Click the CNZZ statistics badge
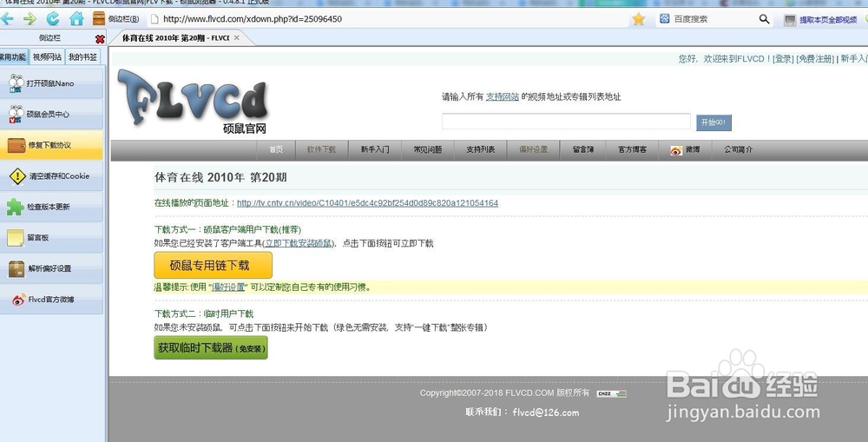 click(x=612, y=394)
